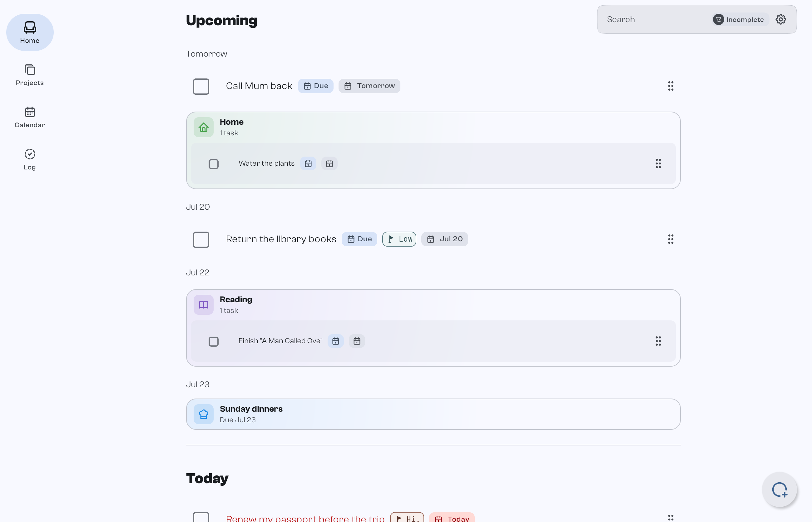Click the green Home project house icon
The height and width of the screenshot is (522, 812).
[204, 127]
